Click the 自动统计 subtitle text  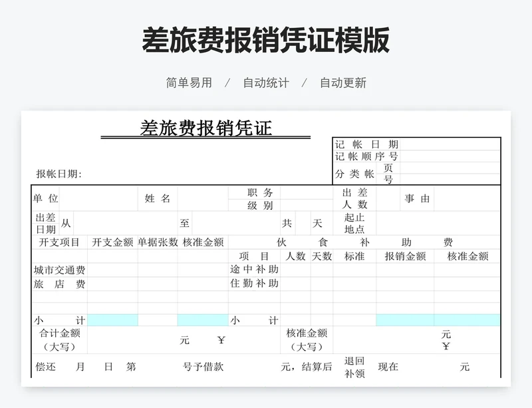click(x=266, y=83)
